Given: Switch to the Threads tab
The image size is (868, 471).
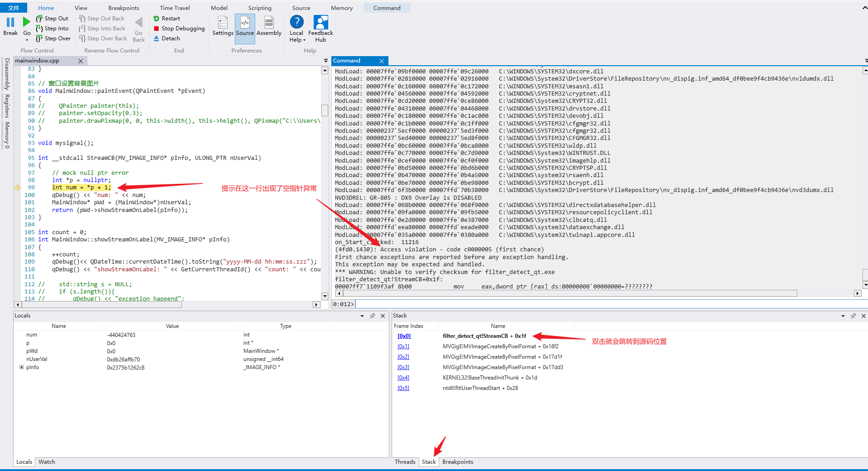Looking at the screenshot, I should (x=405, y=462).
